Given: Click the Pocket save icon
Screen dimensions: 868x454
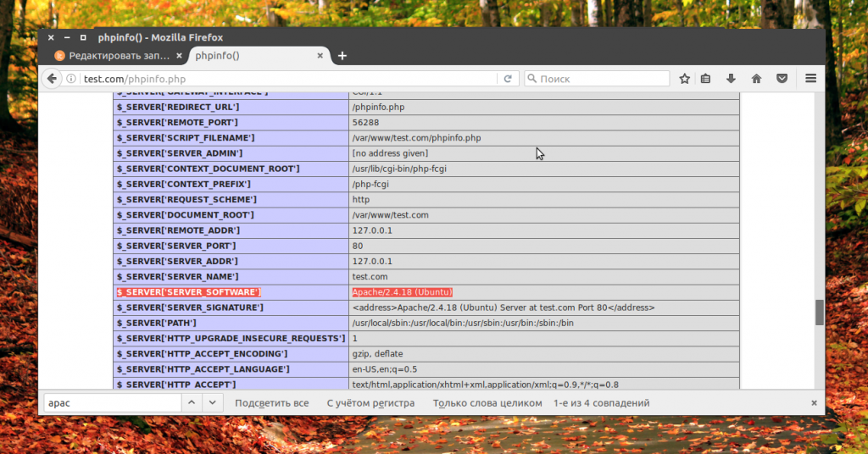Looking at the screenshot, I should click(x=782, y=79).
